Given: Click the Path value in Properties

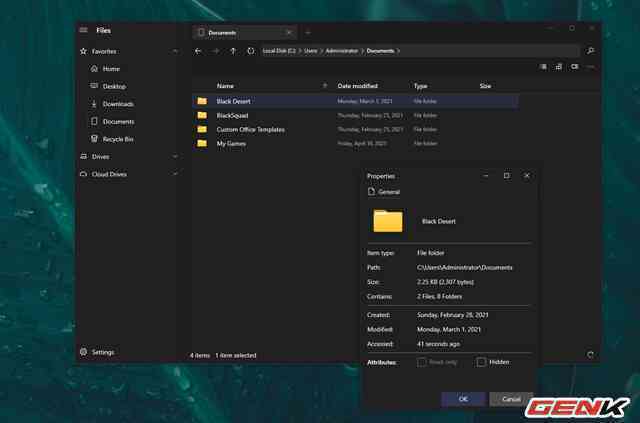Looking at the screenshot, I should pos(464,267).
